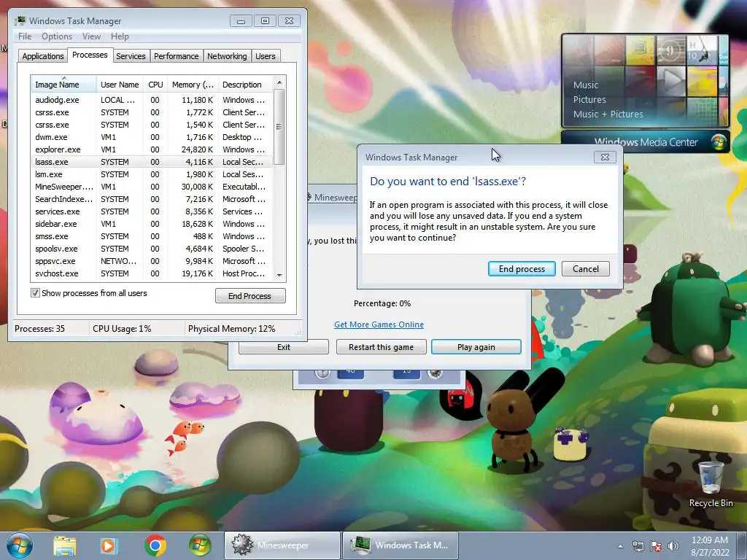The height and width of the screenshot is (560, 747).
Task: Select the lsass.exe process row
Action: 152,162
